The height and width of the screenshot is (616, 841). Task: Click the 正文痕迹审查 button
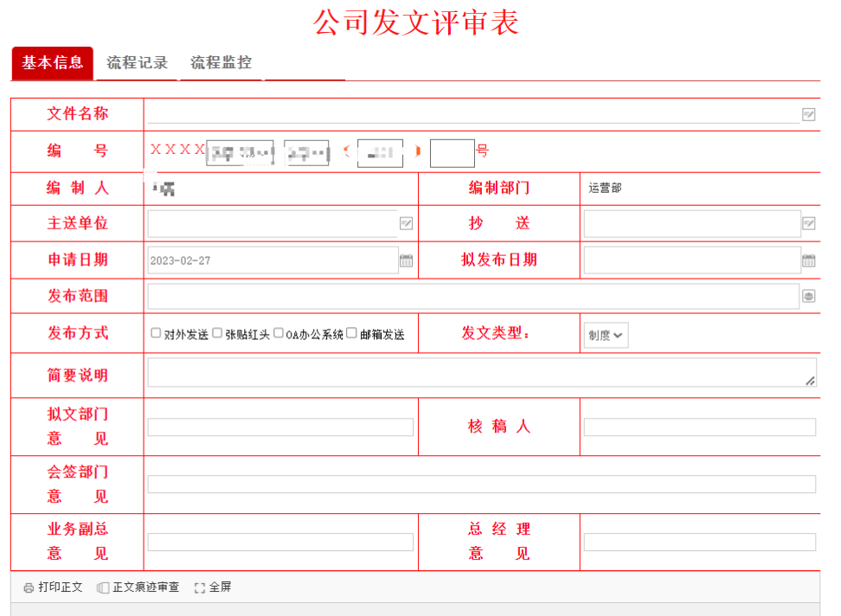138,587
